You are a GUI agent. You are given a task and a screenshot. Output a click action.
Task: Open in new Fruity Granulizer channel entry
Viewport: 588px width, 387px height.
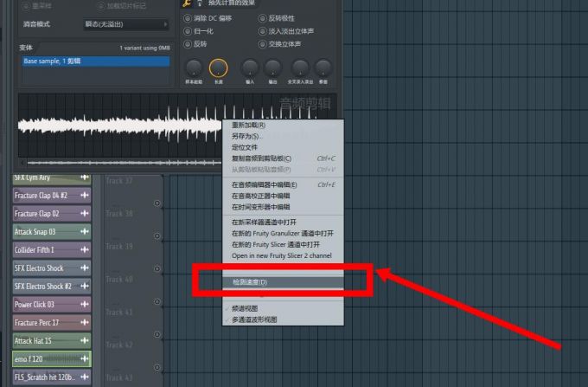pos(283,233)
